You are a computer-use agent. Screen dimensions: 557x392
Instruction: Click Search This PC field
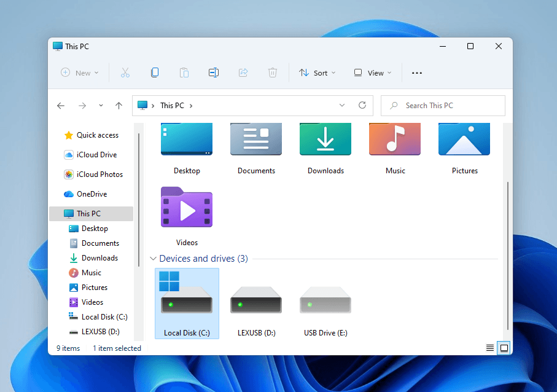pos(443,106)
